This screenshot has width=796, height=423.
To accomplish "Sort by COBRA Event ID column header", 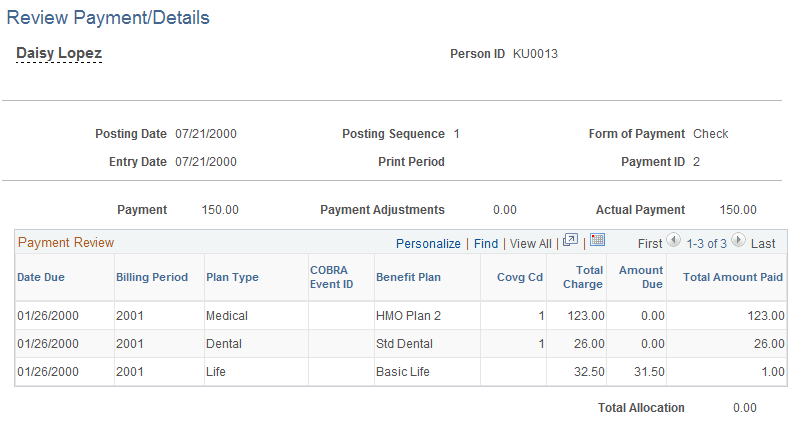I will pyautogui.click(x=331, y=277).
